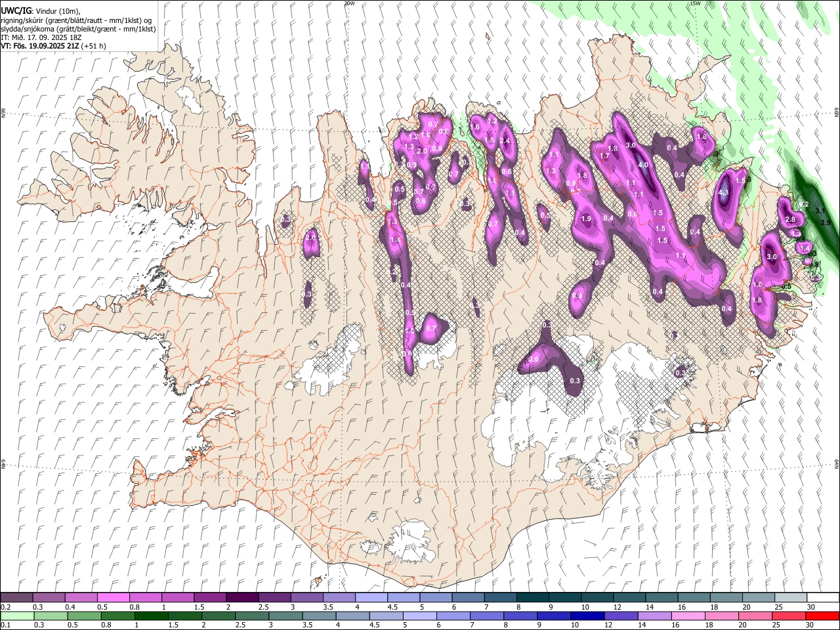
Task: Click the 1.9 snowfall value on map
Action: click(586, 219)
